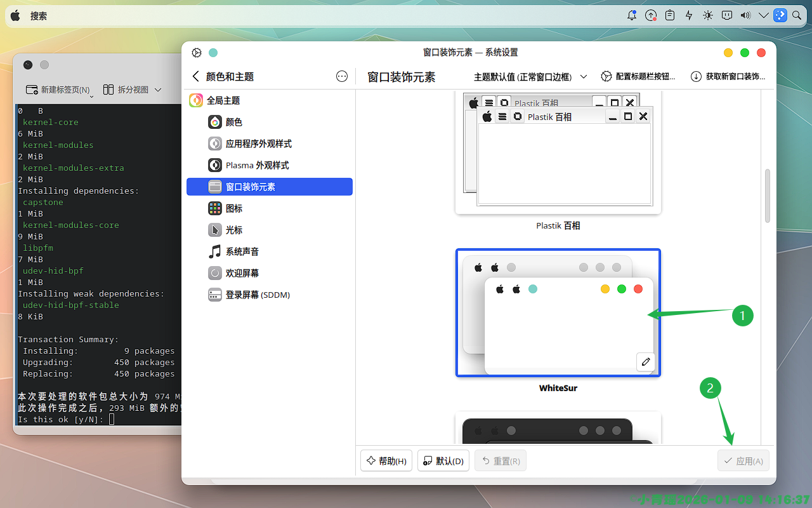Click the 应用(A) apply button
Screen dimensions: 812x508
click(743, 461)
